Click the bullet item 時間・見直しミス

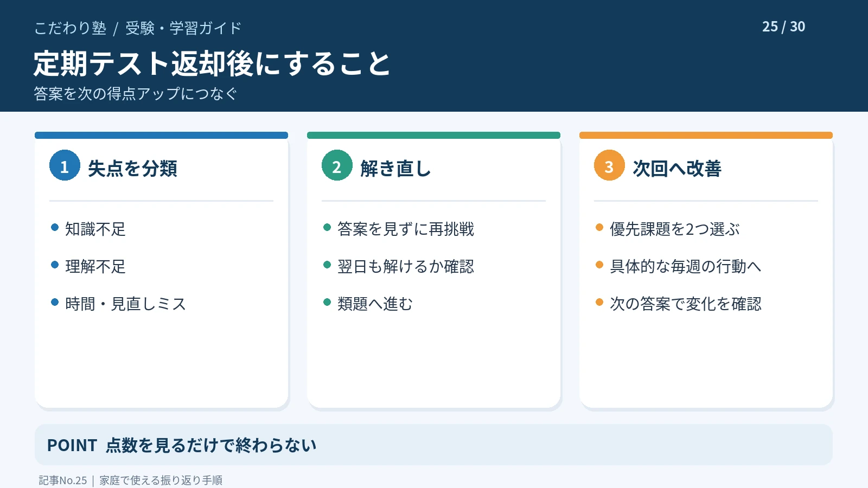126,304
